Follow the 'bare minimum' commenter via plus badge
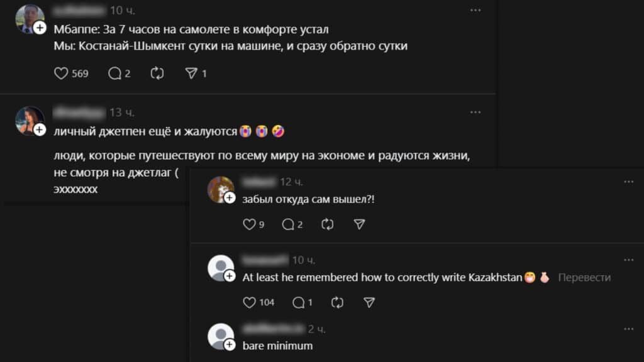The height and width of the screenshot is (362, 644). [230, 345]
